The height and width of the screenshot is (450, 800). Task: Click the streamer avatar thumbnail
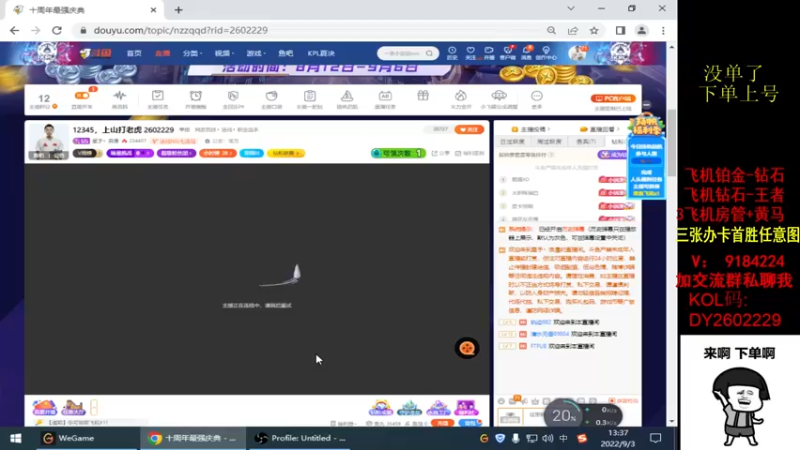(x=48, y=142)
